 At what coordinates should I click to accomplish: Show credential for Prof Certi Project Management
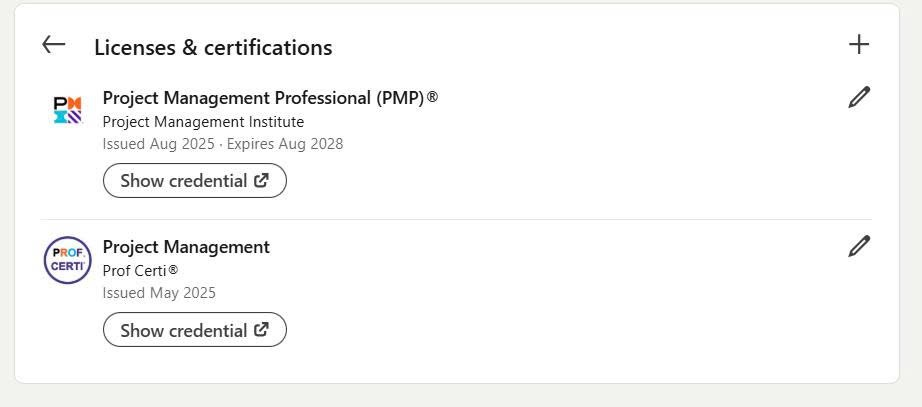(x=184, y=330)
